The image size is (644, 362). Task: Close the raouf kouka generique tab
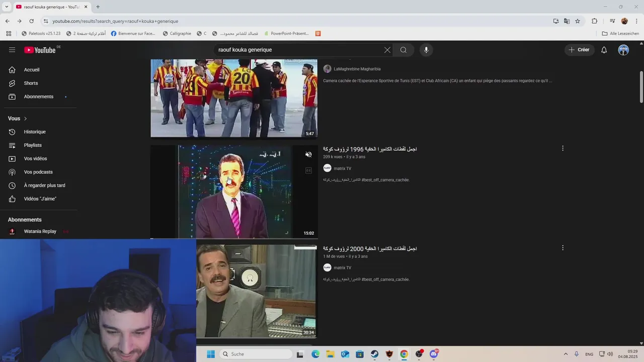(86, 7)
